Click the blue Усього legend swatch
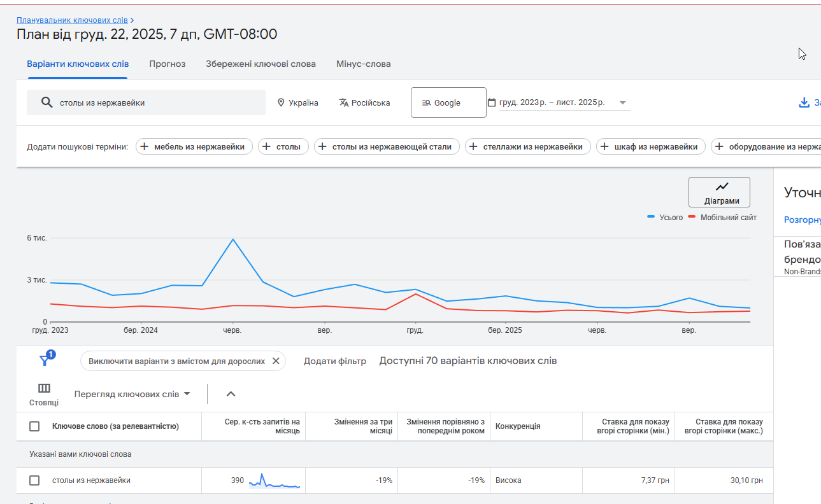This screenshot has height=504, width=821. click(652, 218)
